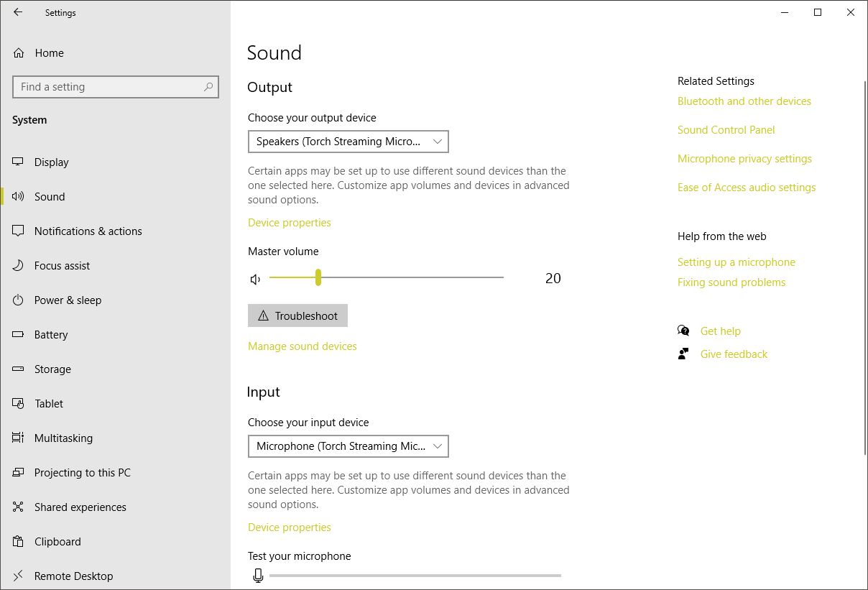Mute using the master volume speaker icon
868x590 pixels.
255,279
